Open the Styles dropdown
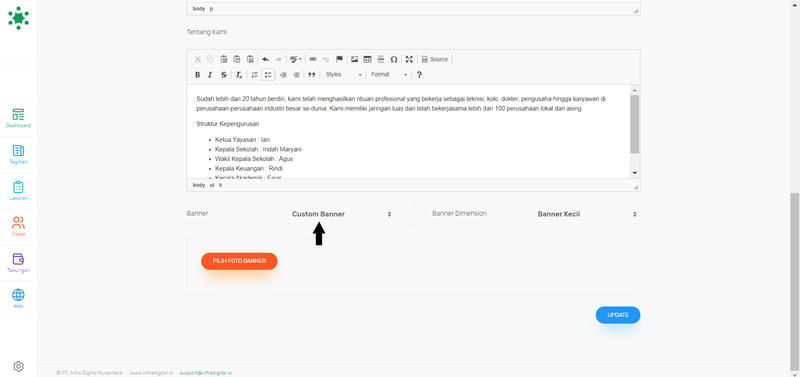Screen dimensions: 800x377 [x=343, y=74]
